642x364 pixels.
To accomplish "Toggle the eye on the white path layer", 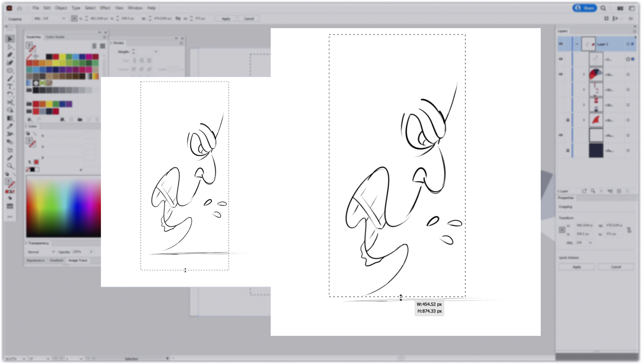I will point(561,135).
